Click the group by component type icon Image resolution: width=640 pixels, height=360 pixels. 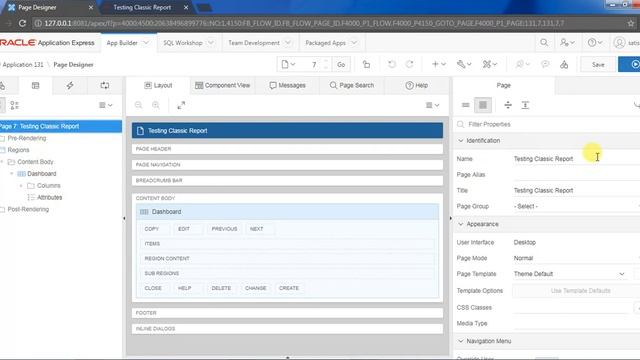pos(14,105)
